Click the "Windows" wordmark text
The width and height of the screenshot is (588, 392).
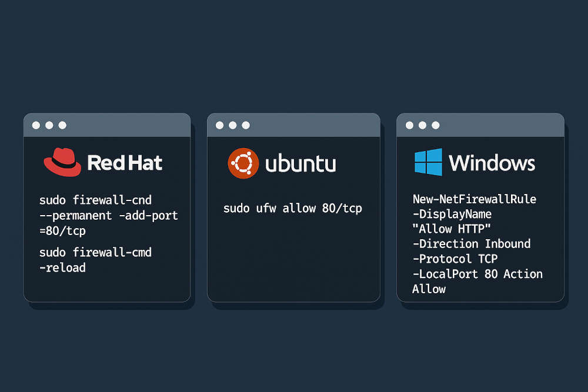[x=492, y=163]
